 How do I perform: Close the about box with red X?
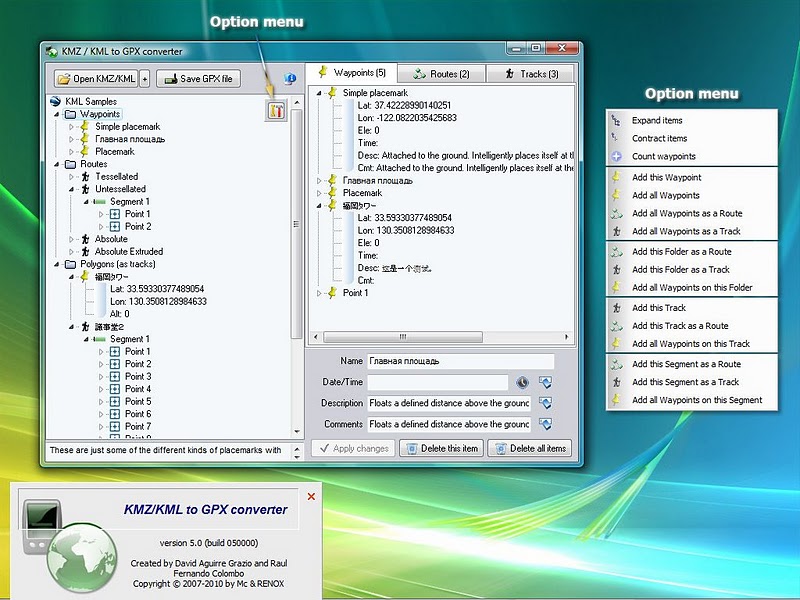tap(311, 496)
